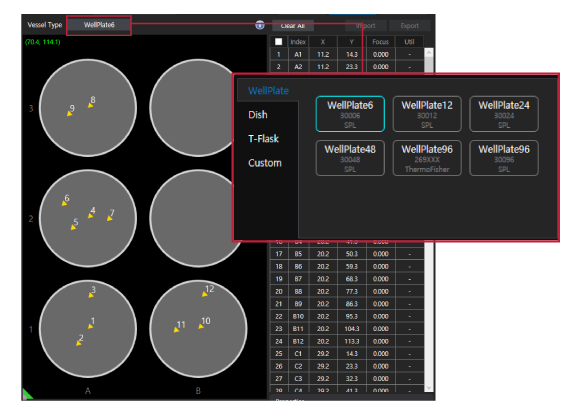Select the Custom vessel category
This screenshot has width=581, height=417.
point(265,163)
